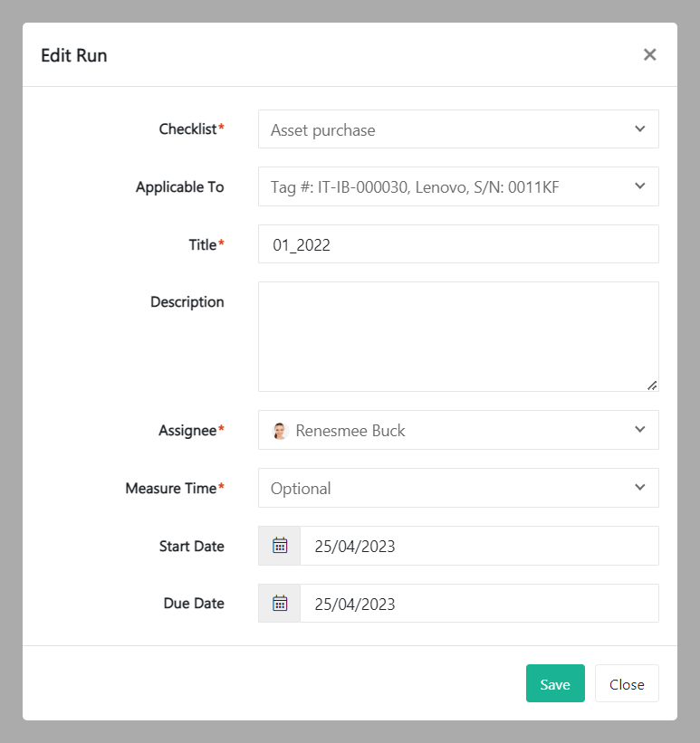Click the Applicable To field label

[179, 187]
